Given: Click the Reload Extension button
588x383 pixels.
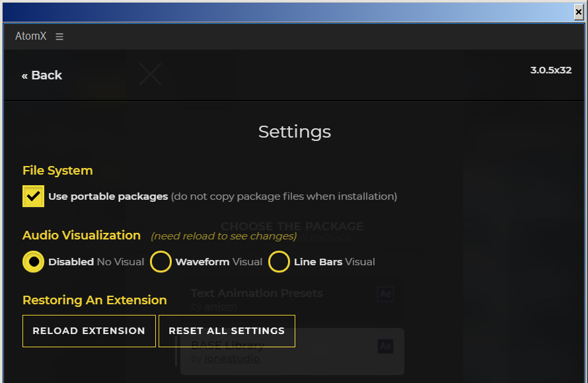Looking at the screenshot, I should tap(89, 331).
